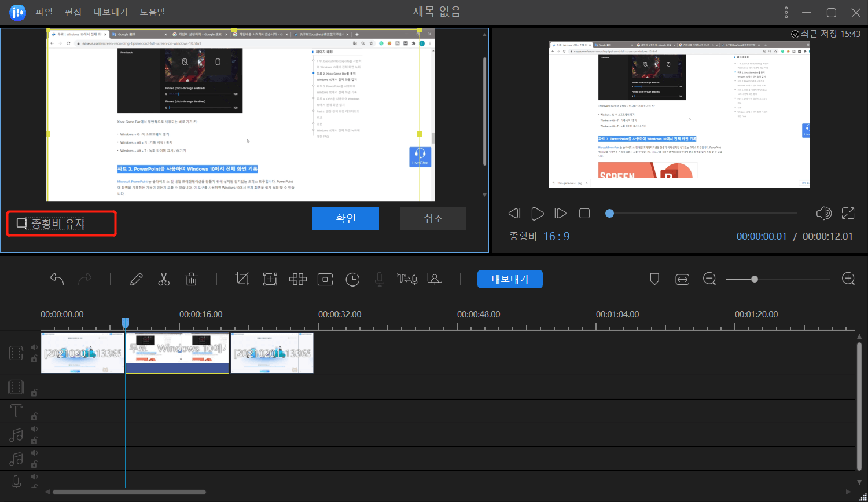Click the clock duration icon

[352, 280]
